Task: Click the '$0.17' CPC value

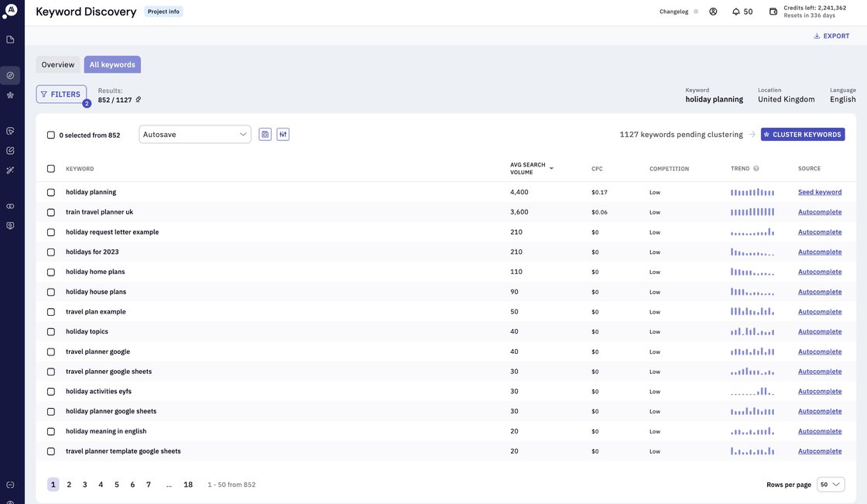Action: [x=599, y=193]
